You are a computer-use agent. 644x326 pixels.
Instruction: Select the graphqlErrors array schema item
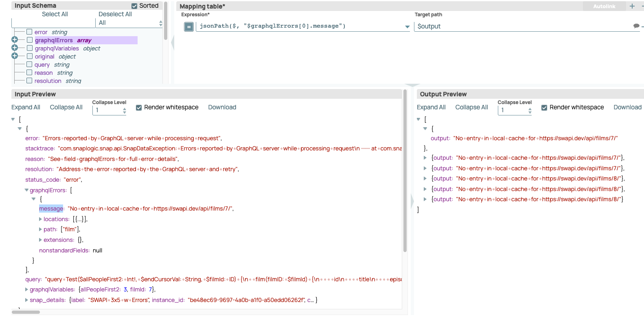coord(54,40)
